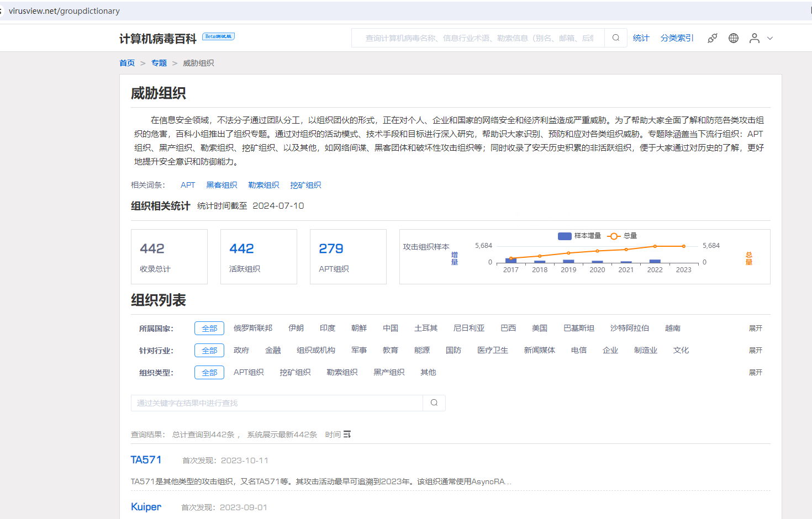The width and height of the screenshot is (812, 519).
Task: Open related term APT
Action: point(188,185)
